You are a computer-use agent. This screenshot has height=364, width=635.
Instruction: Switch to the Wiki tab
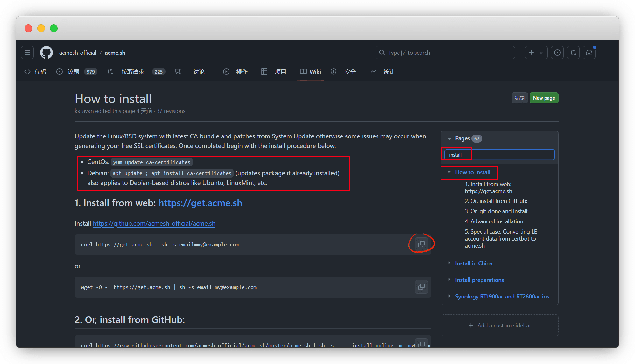310,72
